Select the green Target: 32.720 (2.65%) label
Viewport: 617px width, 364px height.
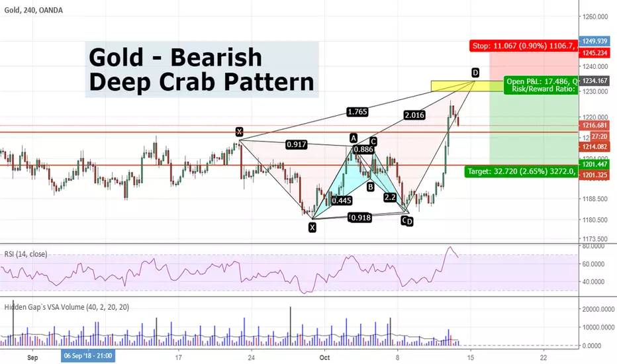[521, 171]
